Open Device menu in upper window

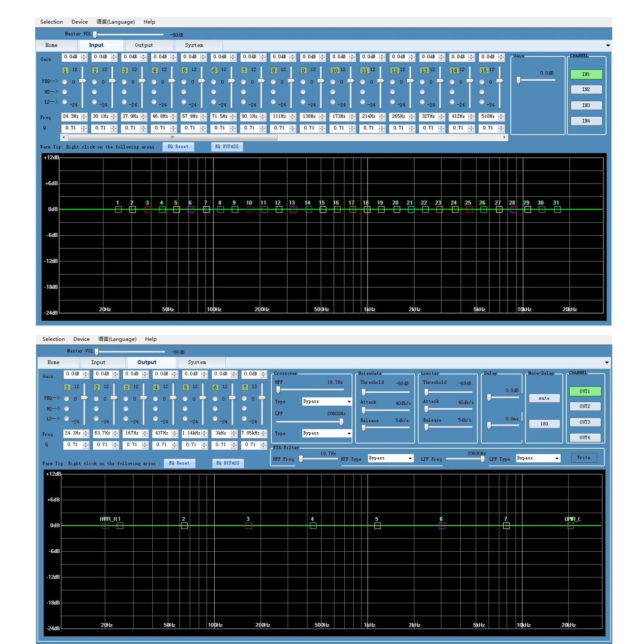(79, 22)
